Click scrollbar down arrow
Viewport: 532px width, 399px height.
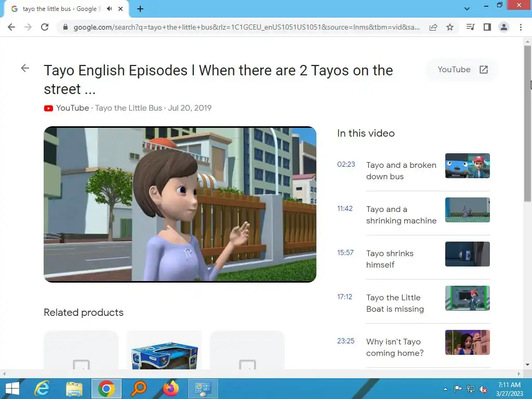(527, 365)
